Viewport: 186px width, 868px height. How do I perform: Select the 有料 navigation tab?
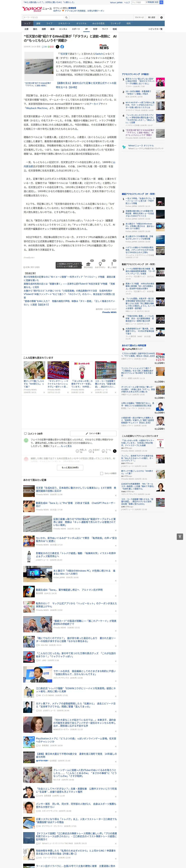click(128, 23)
